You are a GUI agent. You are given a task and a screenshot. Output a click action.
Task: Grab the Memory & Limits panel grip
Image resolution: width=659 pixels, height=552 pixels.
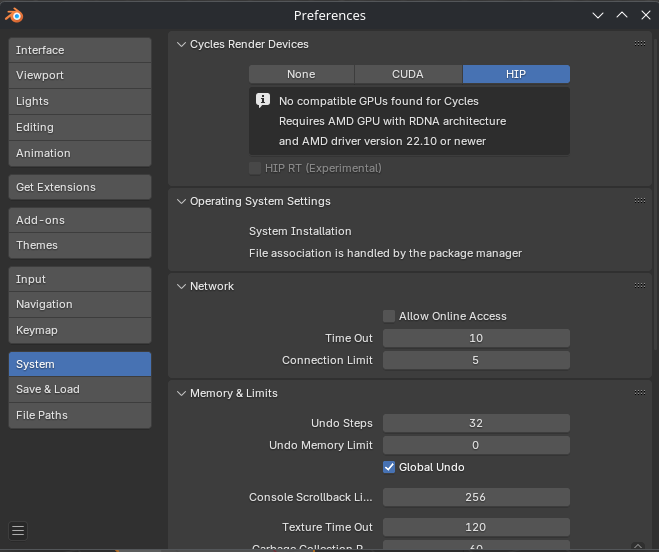(640, 393)
